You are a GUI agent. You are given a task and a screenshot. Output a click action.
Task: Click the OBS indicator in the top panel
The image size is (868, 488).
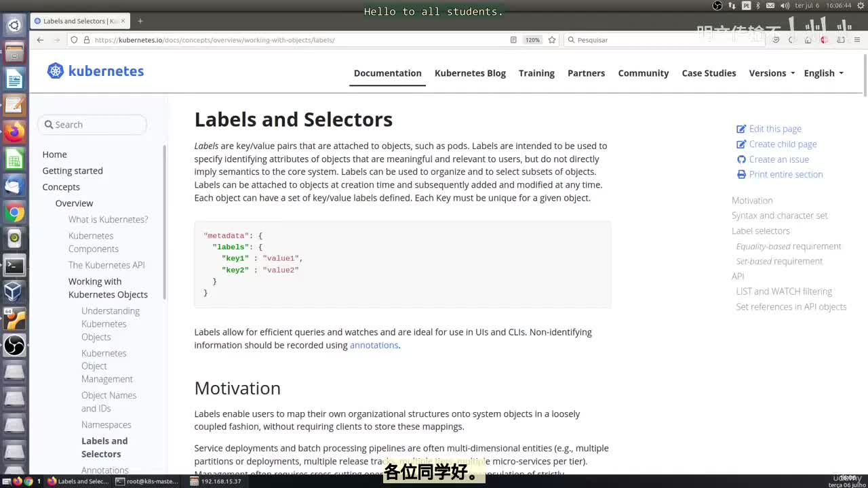pos(717,5)
